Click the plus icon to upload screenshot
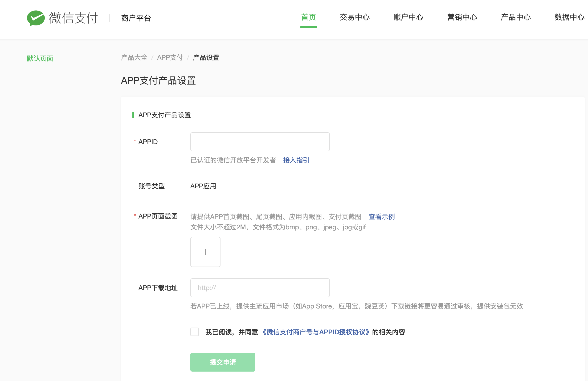Screen dimensions: 588x381 [205, 252]
